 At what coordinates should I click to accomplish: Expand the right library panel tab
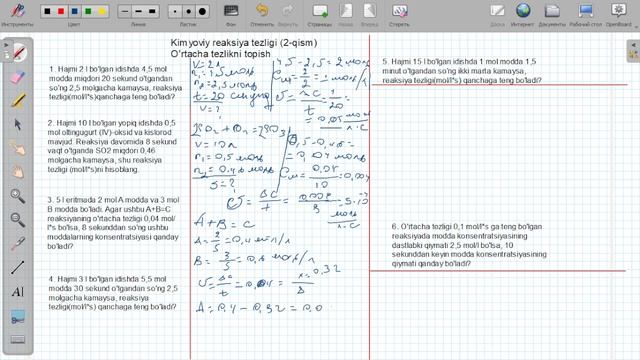pos(633,51)
